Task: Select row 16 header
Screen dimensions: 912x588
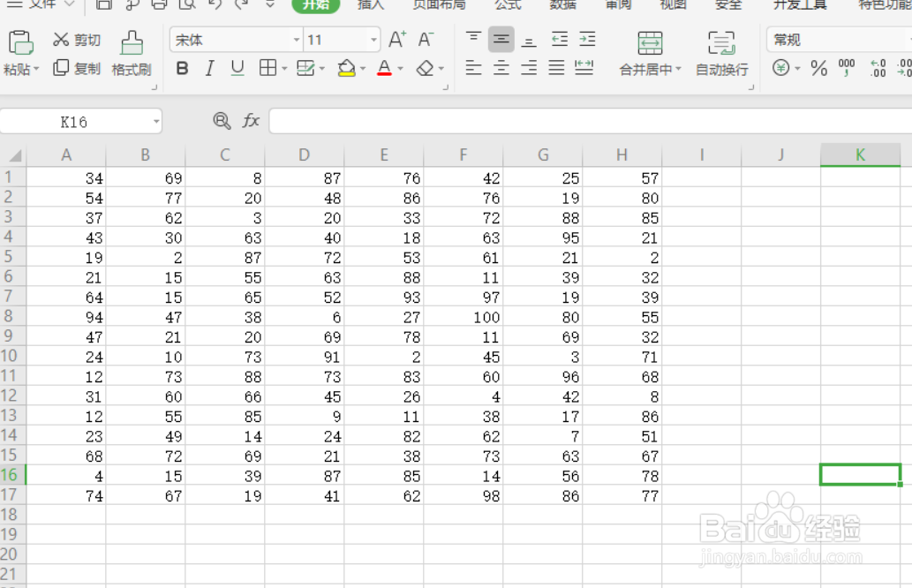Action: pos(12,475)
